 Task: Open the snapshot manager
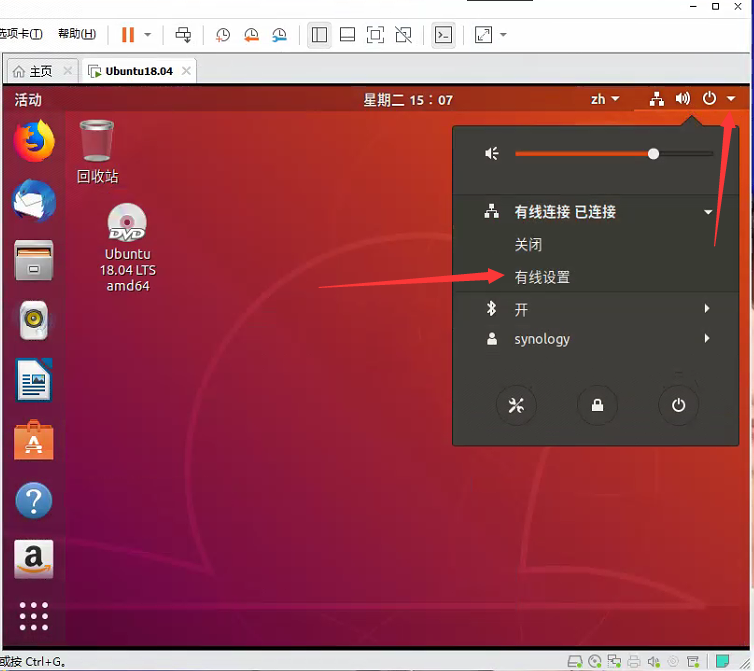click(279, 35)
